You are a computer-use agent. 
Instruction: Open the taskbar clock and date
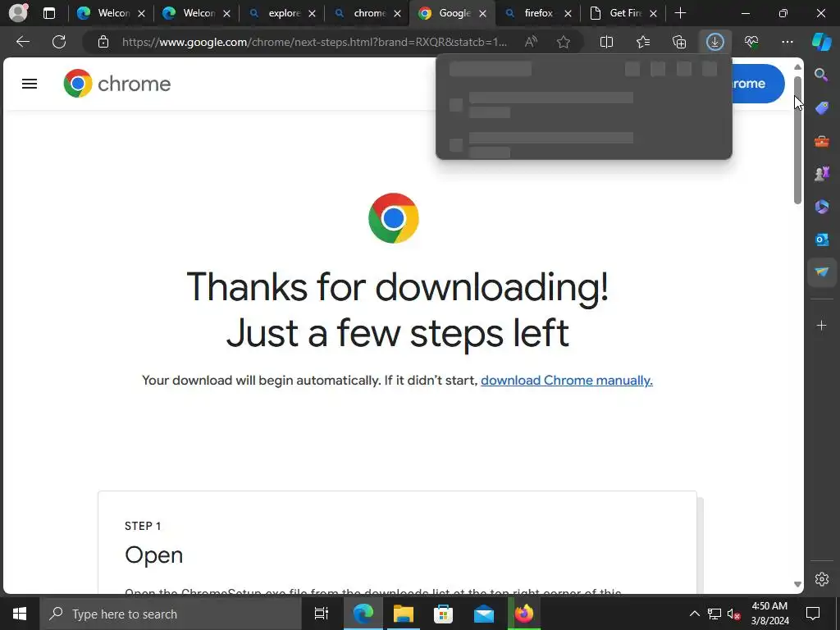tap(769, 614)
